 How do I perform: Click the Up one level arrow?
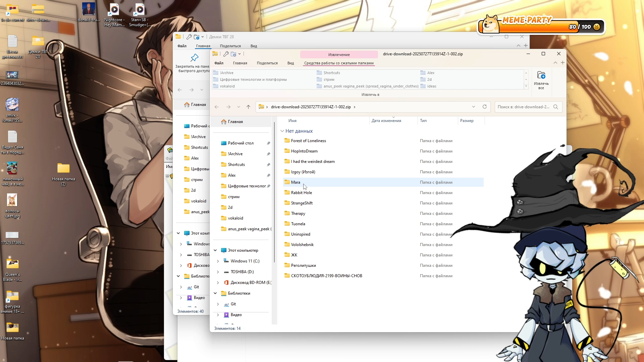248,107
